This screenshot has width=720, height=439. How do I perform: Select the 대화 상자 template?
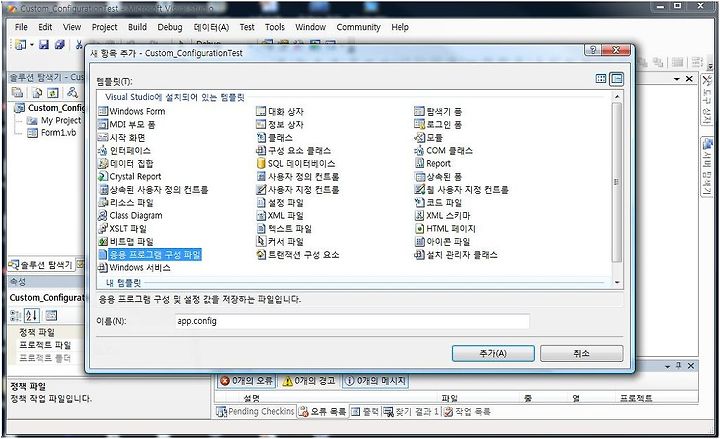(x=280, y=111)
